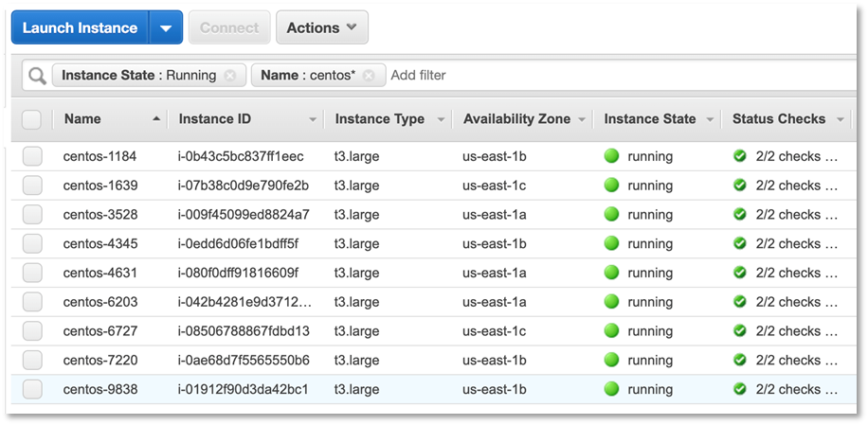This screenshot has width=868, height=425.
Task: Toggle the select-all instances checkbox
Action: (x=31, y=119)
